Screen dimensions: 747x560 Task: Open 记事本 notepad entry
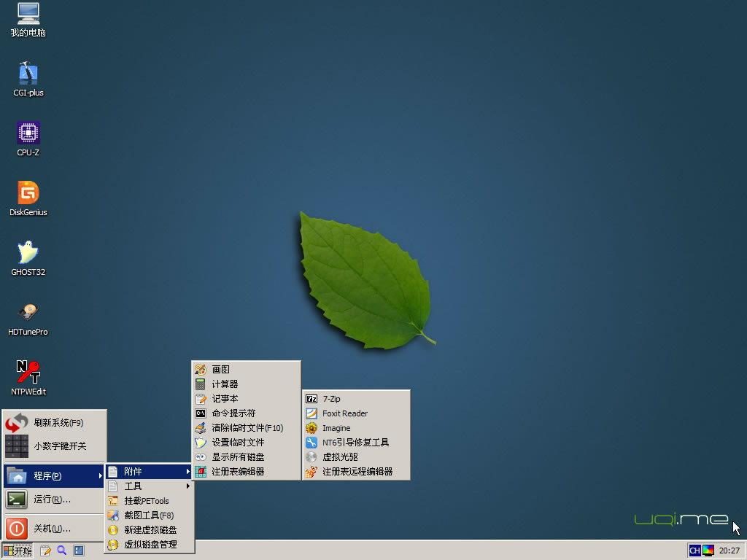(247, 399)
